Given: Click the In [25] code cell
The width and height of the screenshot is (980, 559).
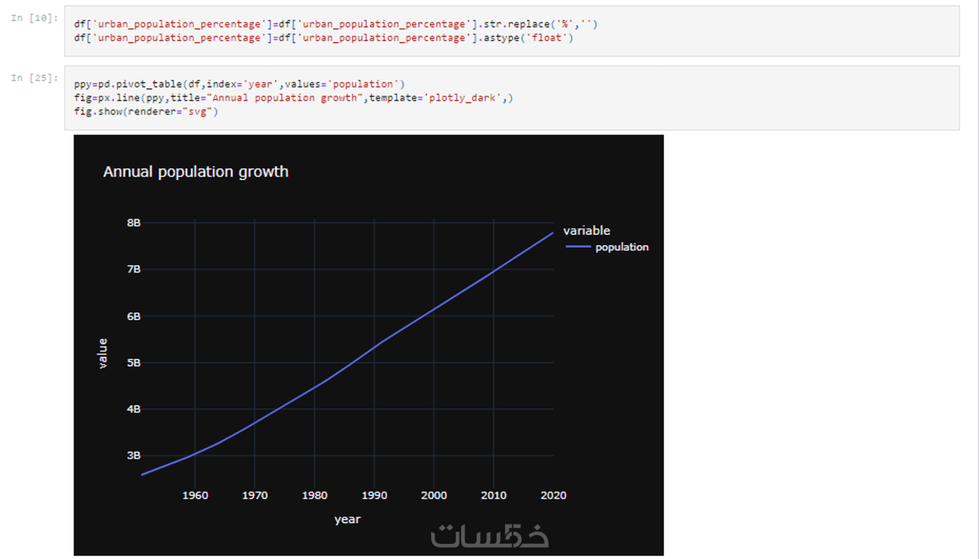Looking at the screenshot, I should 512,97.
